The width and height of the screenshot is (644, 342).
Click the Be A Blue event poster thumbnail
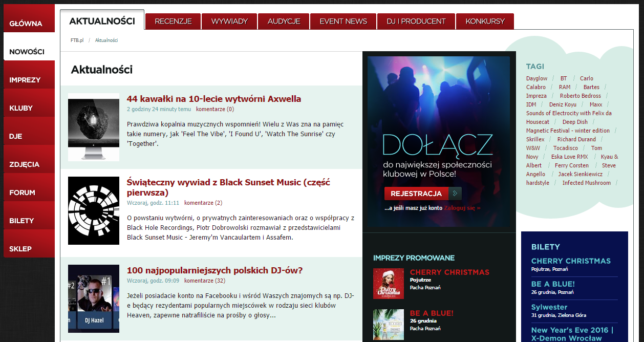click(x=388, y=324)
